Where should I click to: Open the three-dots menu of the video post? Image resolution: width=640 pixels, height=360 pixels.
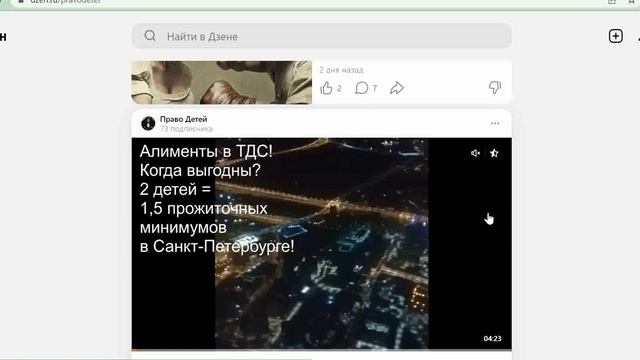click(x=495, y=123)
